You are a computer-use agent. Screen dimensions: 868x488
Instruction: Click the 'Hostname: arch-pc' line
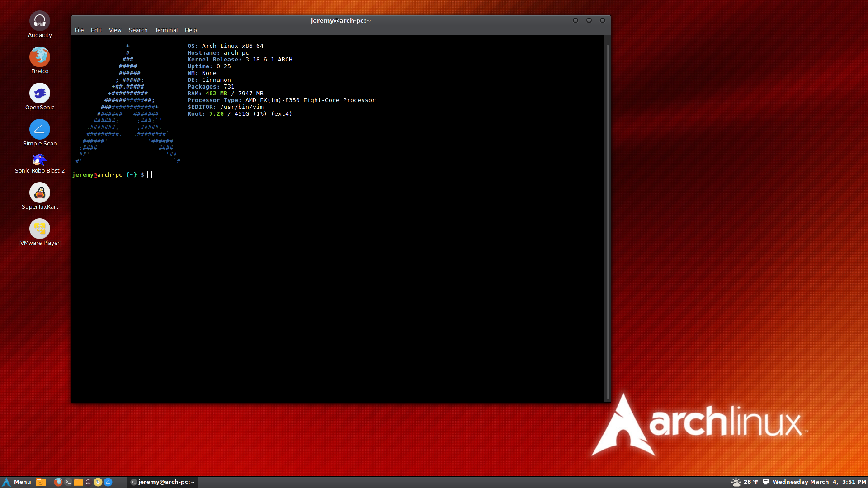click(x=218, y=53)
